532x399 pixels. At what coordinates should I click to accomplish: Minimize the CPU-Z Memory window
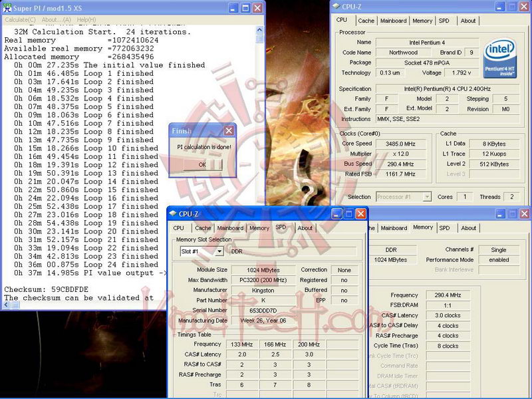[x=500, y=213]
